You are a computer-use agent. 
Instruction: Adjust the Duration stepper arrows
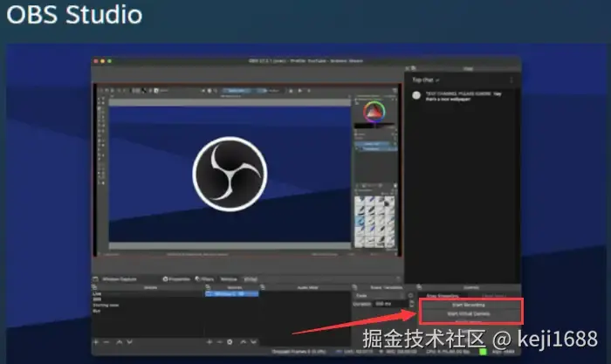[411, 304]
